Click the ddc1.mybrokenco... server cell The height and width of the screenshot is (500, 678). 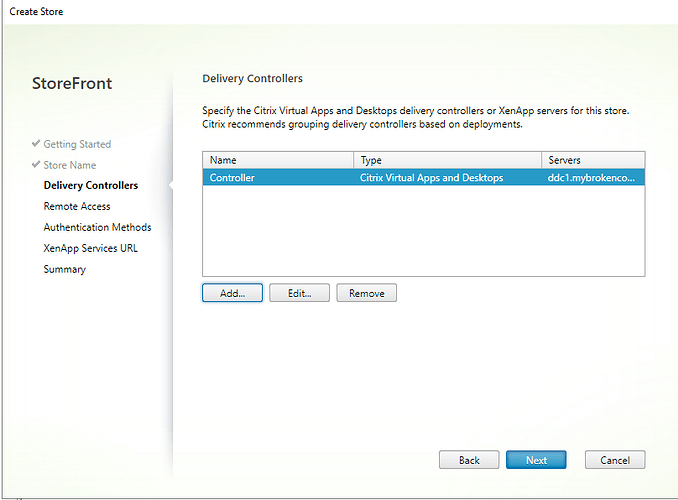(x=590, y=178)
